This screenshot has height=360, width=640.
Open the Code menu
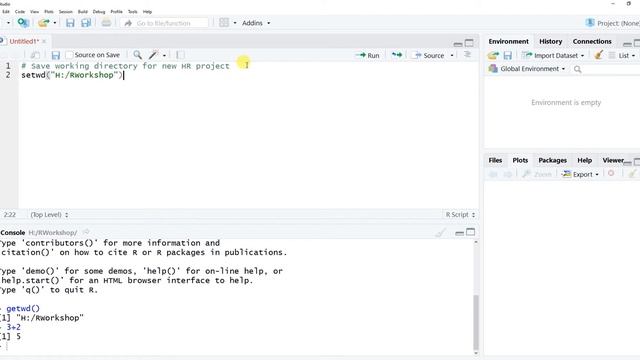[x=20, y=11]
